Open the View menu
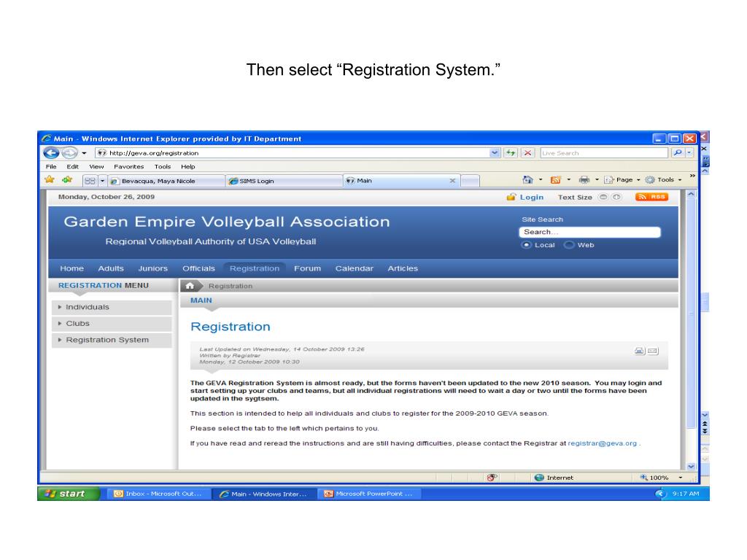This screenshot has height=560, width=747. pos(96,167)
